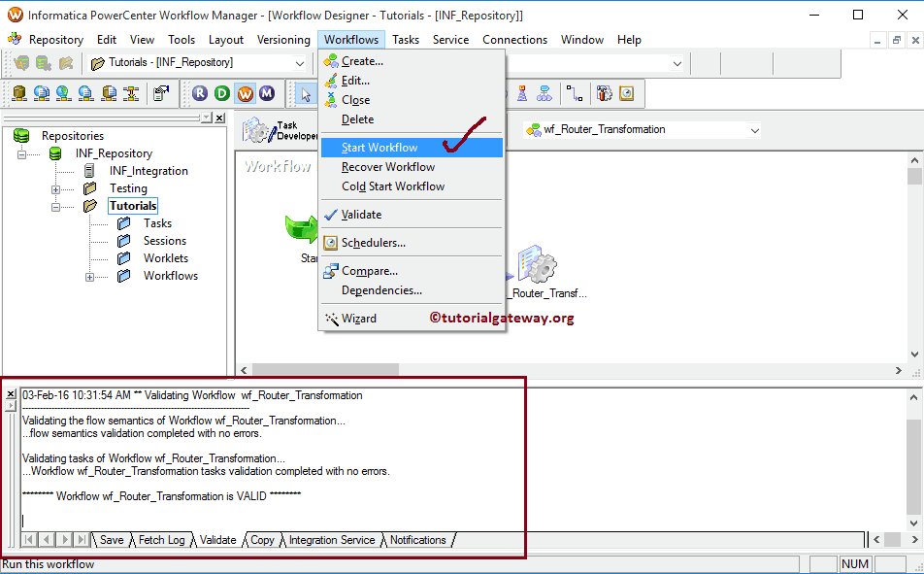Open Schedulers... from the Workflows menu

(412, 243)
